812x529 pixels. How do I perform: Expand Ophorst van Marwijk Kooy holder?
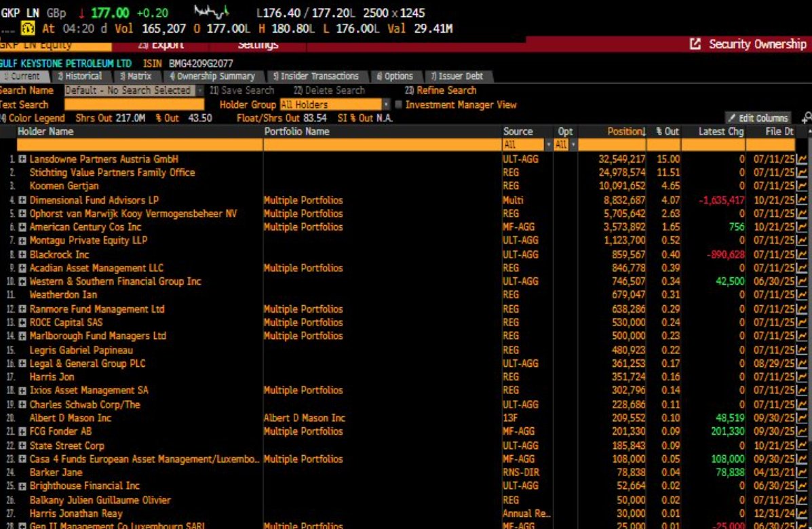pos(22,214)
